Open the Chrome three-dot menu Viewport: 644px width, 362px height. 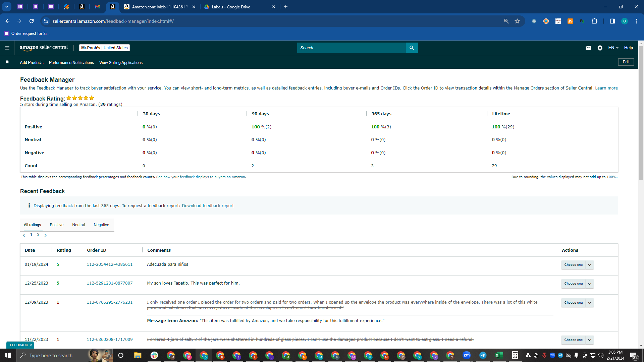[x=636, y=21]
